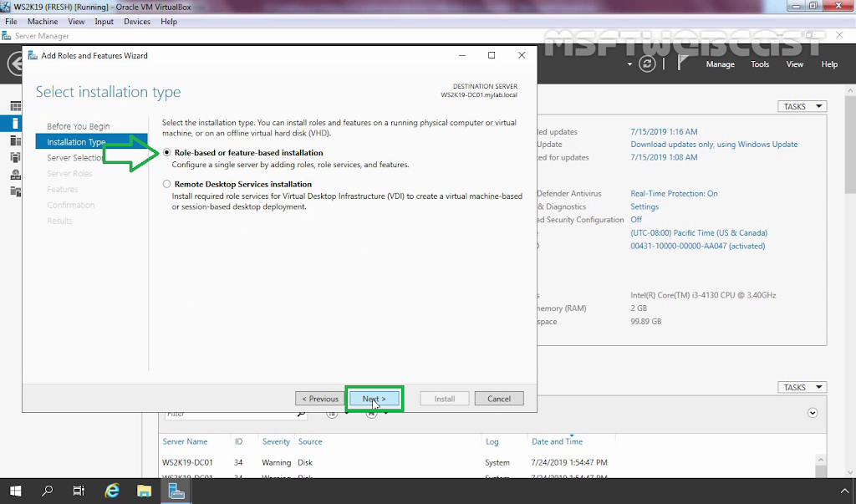The image size is (856, 504).
Task: Open the upper TASKS dropdown
Action: point(802,106)
